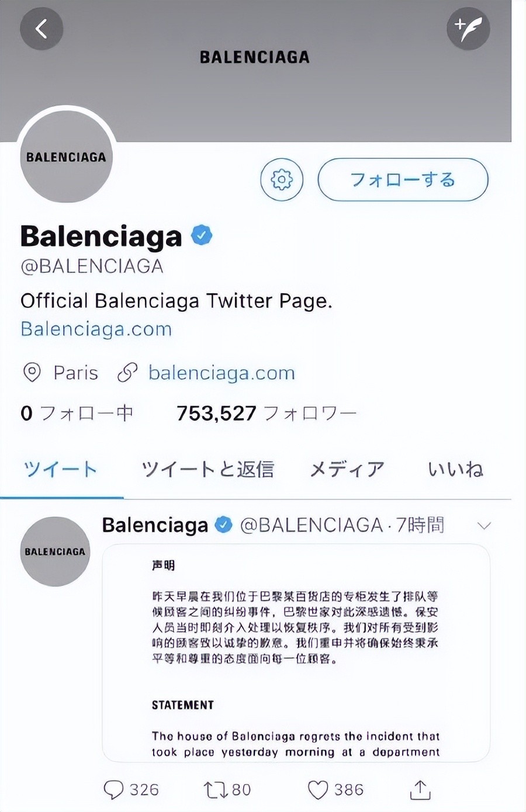Tap the back arrow icon
This screenshot has height=812, width=526.
41,28
